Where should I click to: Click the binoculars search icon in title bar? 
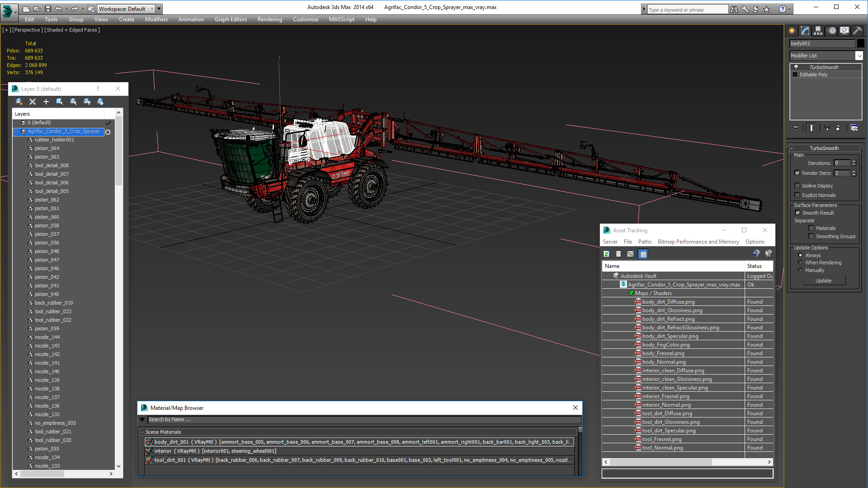[x=734, y=9]
